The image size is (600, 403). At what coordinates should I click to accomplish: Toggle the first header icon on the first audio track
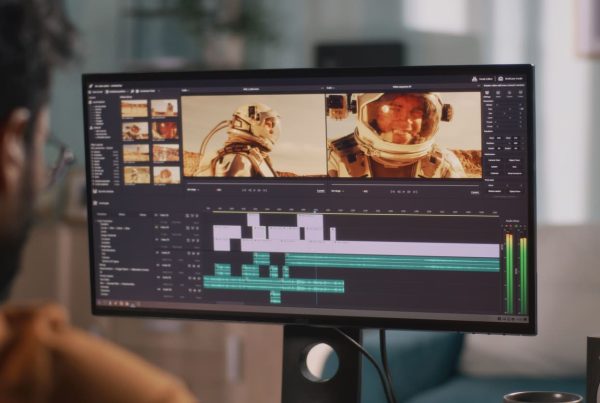tap(189, 253)
